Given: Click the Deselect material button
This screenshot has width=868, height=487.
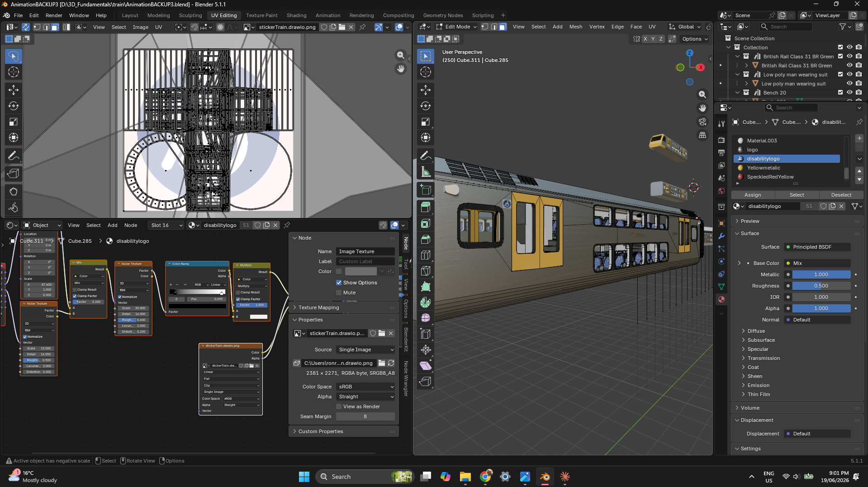Looking at the screenshot, I should tap(841, 195).
